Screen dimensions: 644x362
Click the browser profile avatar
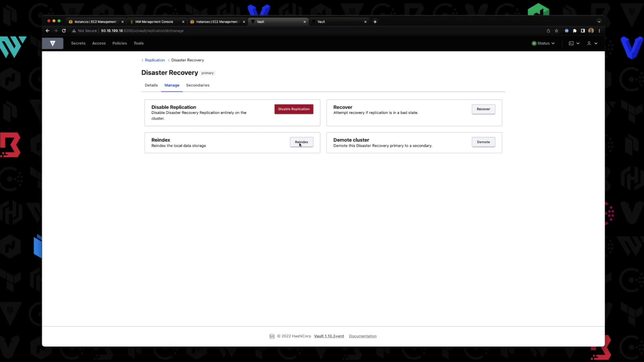[x=591, y=31]
